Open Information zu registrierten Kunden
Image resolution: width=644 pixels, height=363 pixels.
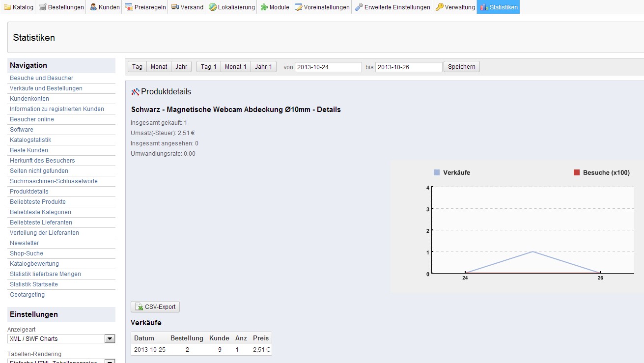click(x=57, y=109)
